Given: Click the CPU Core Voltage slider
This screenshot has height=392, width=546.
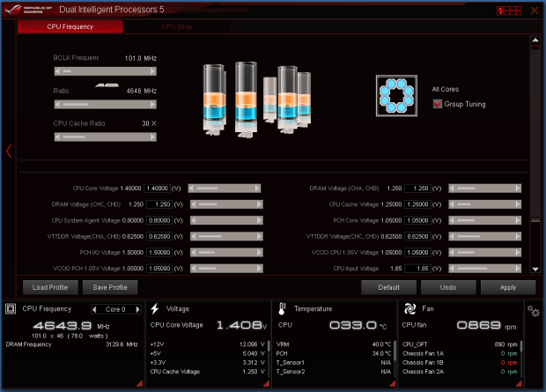Looking at the screenshot, I should point(225,189).
